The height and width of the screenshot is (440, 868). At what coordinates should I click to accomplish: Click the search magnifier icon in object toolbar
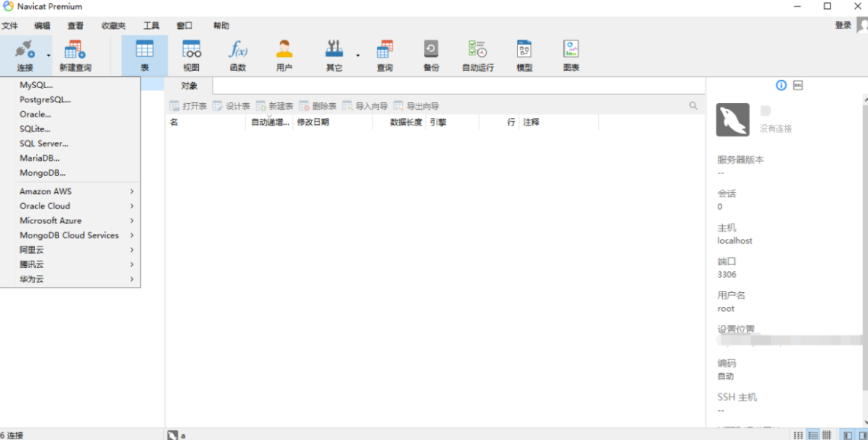pyautogui.click(x=693, y=106)
